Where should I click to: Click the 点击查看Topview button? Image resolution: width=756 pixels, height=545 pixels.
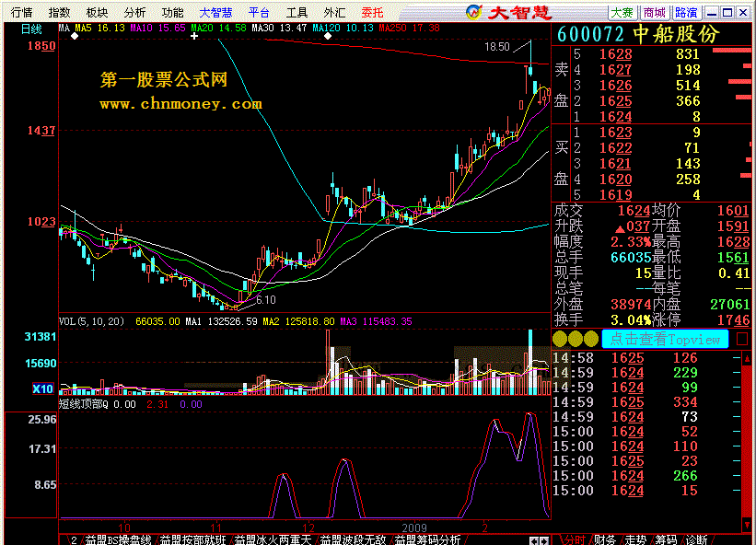(665, 339)
